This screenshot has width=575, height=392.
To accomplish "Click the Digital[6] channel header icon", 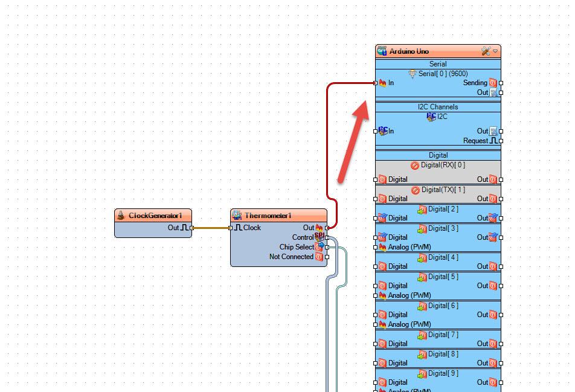I will (x=422, y=306).
